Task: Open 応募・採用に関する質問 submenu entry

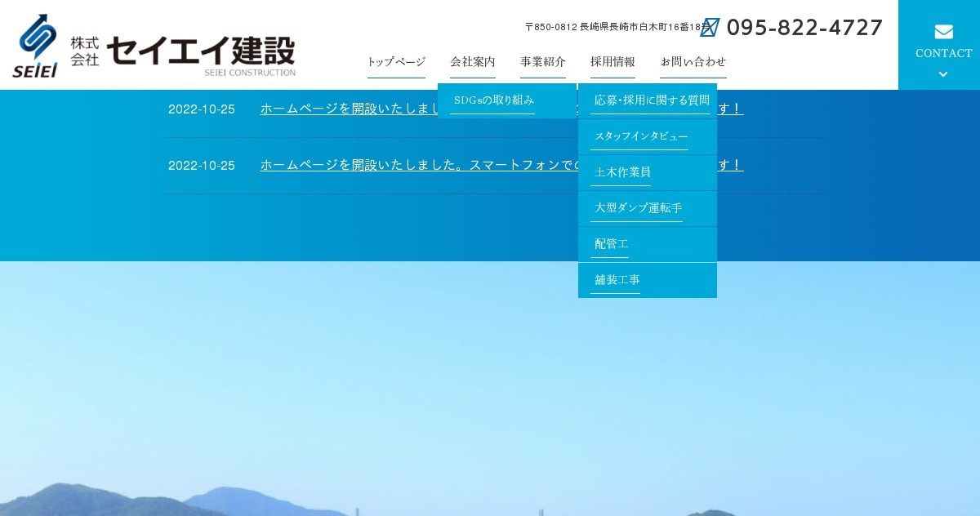Action: (x=651, y=100)
